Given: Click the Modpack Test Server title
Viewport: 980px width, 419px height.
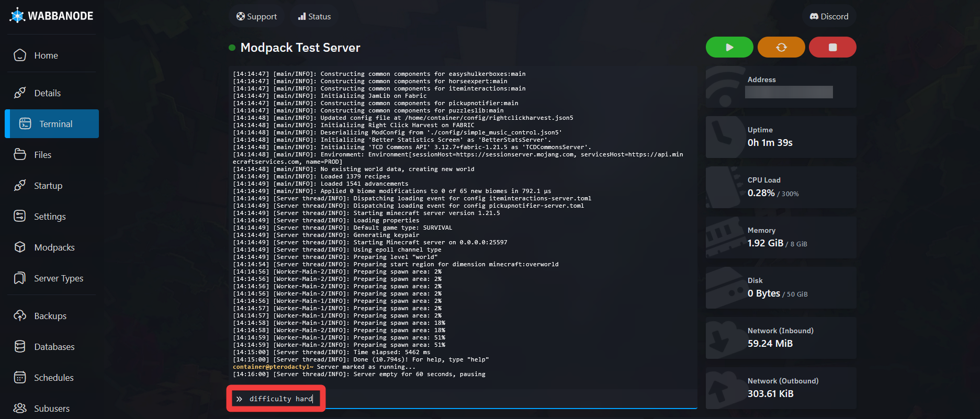Looking at the screenshot, I should tap(300, 48).
